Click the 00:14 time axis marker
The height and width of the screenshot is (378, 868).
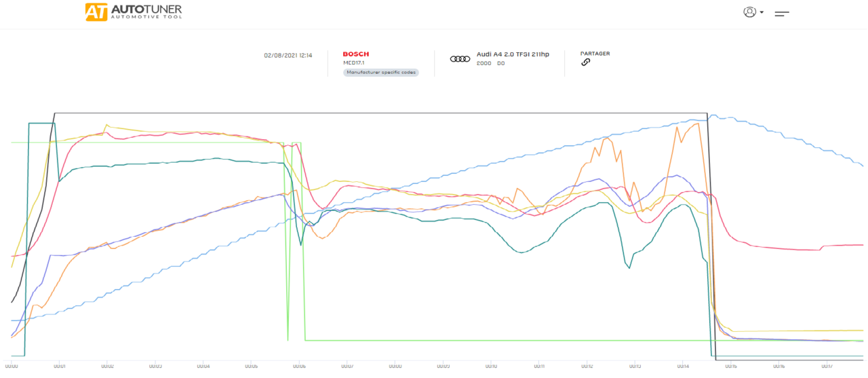coord(683,366)
